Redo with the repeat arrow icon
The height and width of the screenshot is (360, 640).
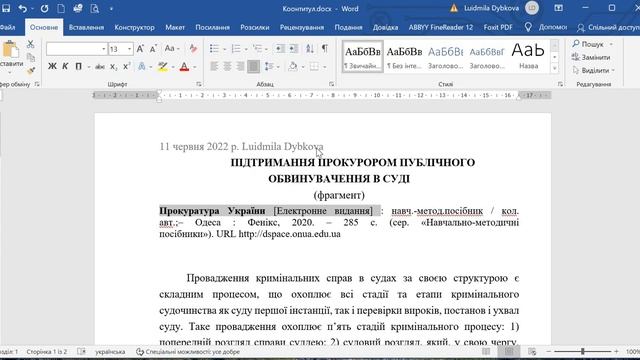[44, 8]
